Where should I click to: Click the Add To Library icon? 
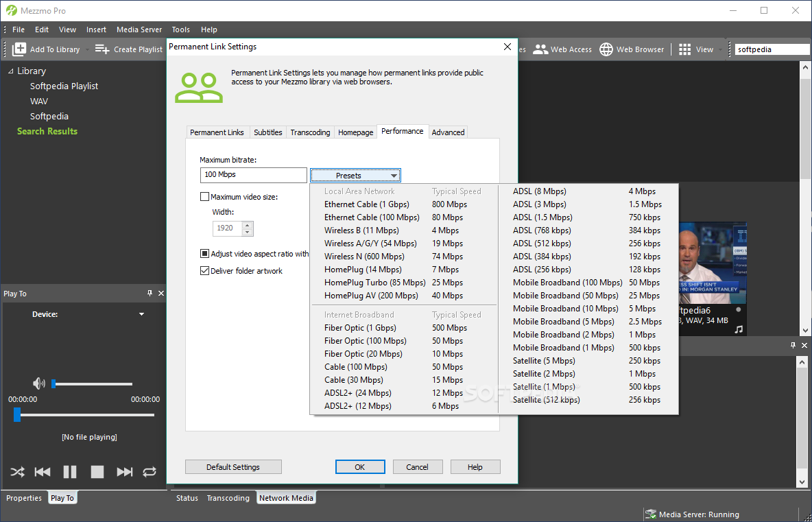19,49
